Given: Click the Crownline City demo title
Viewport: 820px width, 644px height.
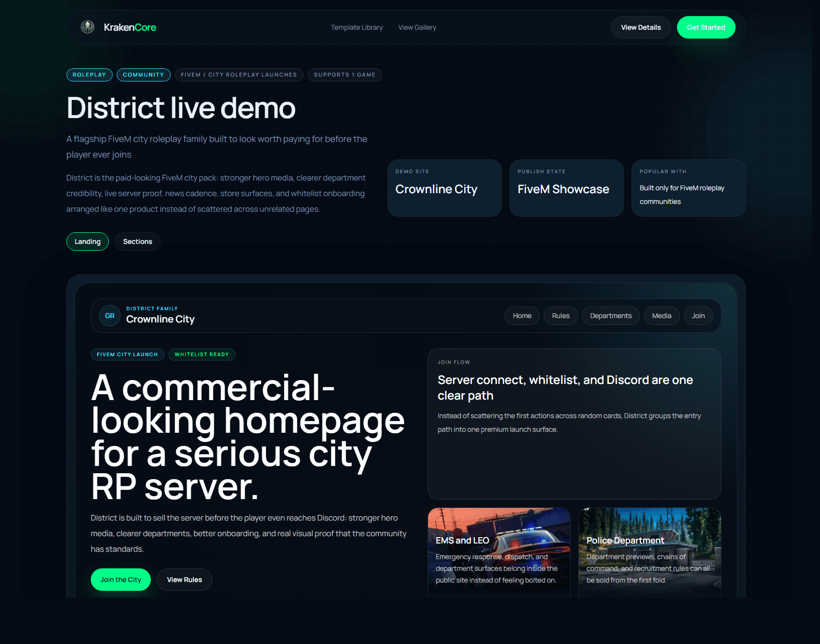Looking at the screenshot, I should [160, 319].
